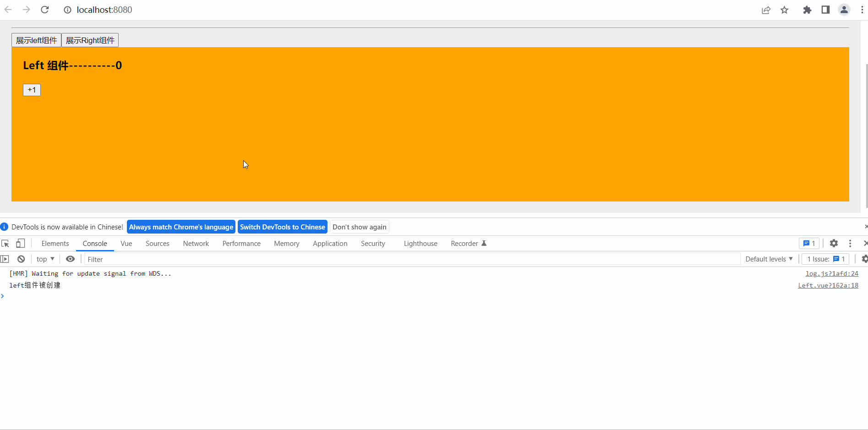Toggle the browser side panel
The image size is (868, 430).
pyautogui.click(x=825, y=10)
